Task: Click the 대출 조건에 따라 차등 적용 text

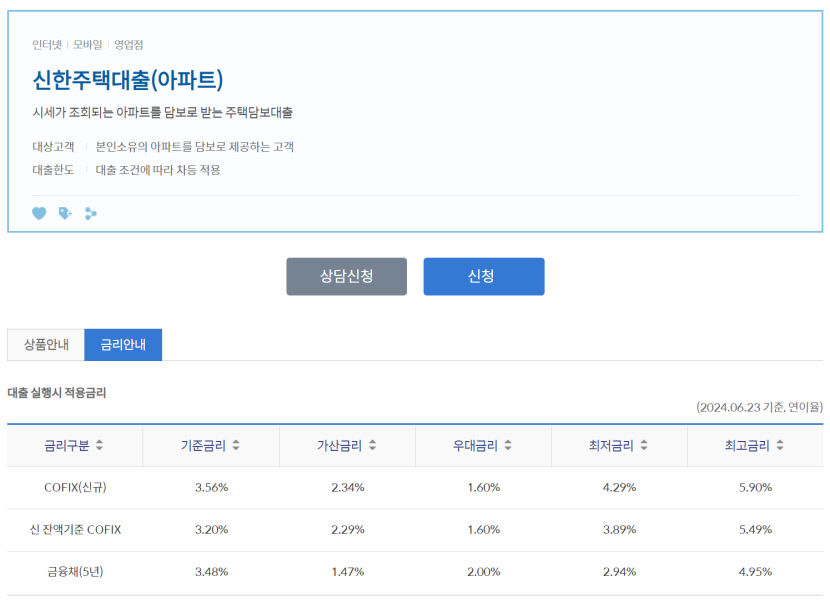Action: pos(158,170)
